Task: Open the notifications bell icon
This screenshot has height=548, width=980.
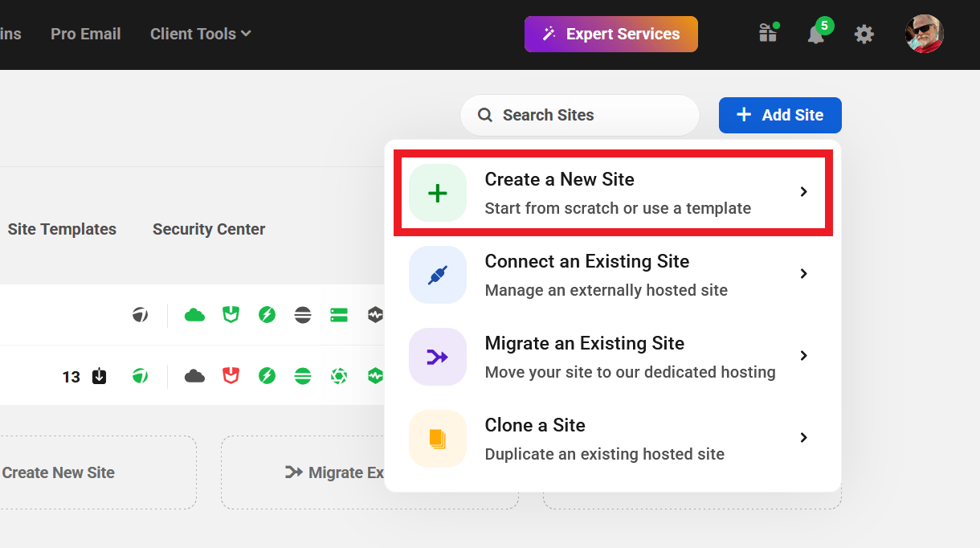Action: pos(816,34)
